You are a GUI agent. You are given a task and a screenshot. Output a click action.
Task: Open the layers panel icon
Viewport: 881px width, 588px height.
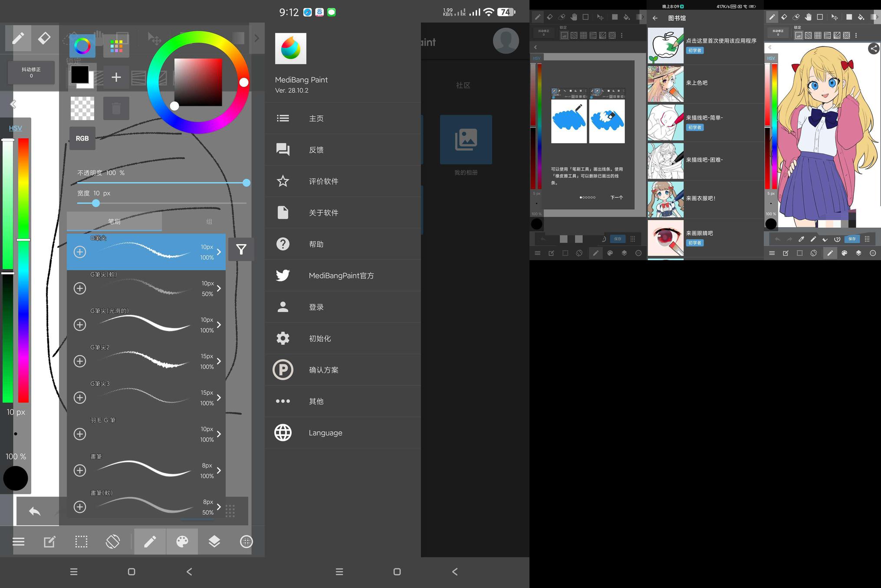(214, 541)
